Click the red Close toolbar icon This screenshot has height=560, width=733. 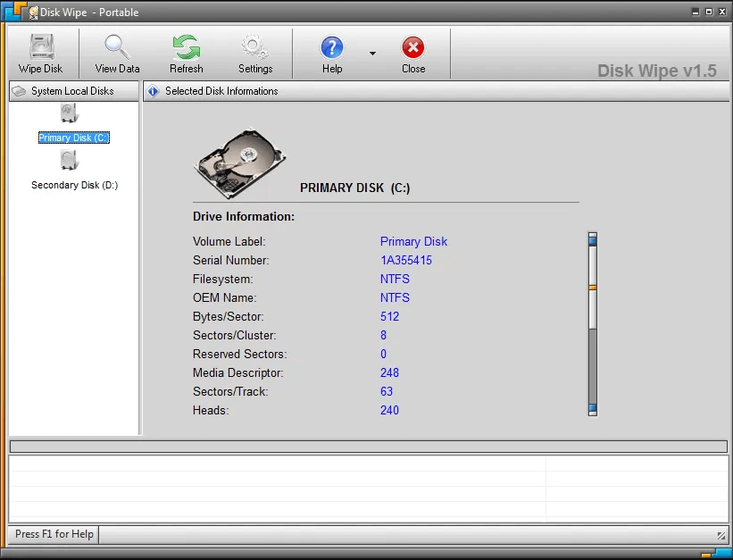point(413,47)
